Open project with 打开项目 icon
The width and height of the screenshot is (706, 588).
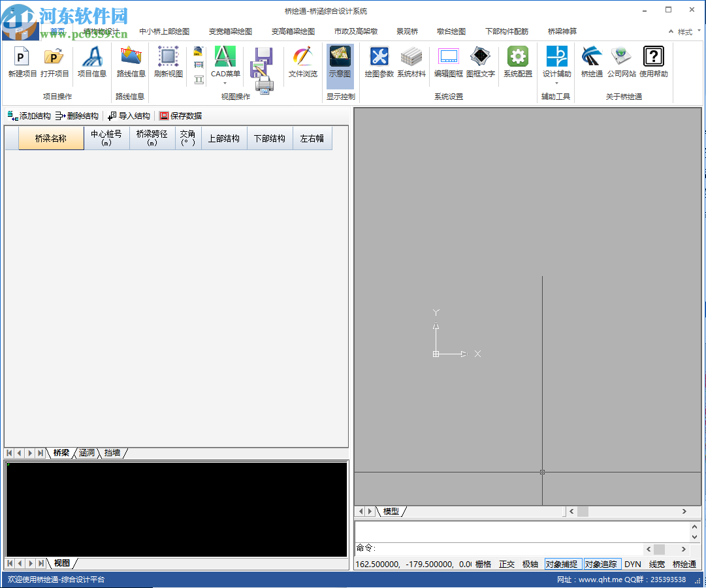tap(54, 62)
